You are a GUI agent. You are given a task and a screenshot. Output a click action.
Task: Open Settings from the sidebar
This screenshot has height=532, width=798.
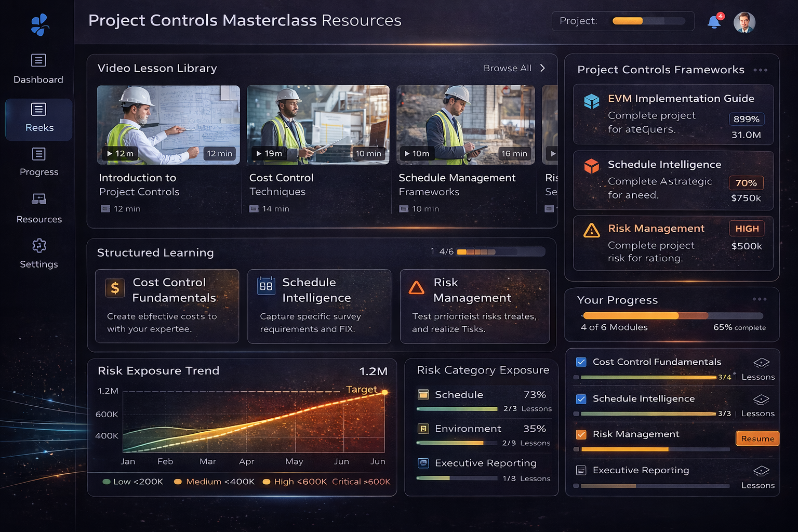click(39, 254)
